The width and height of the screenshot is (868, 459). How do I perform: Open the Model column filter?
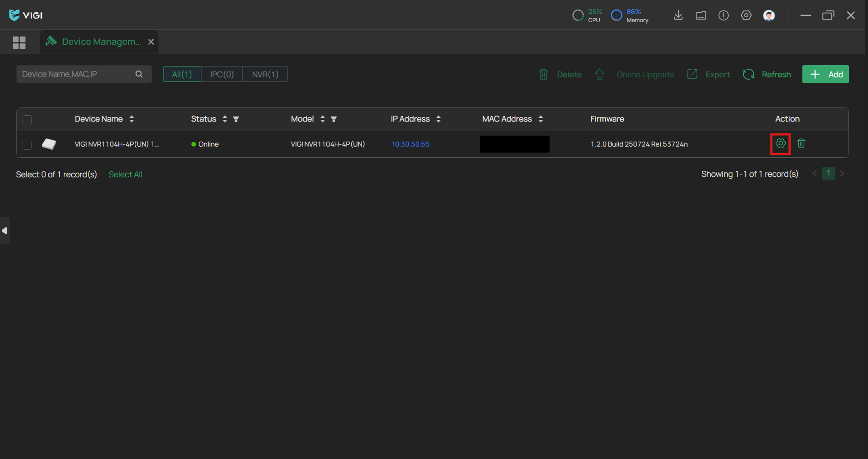click(334, 119)
